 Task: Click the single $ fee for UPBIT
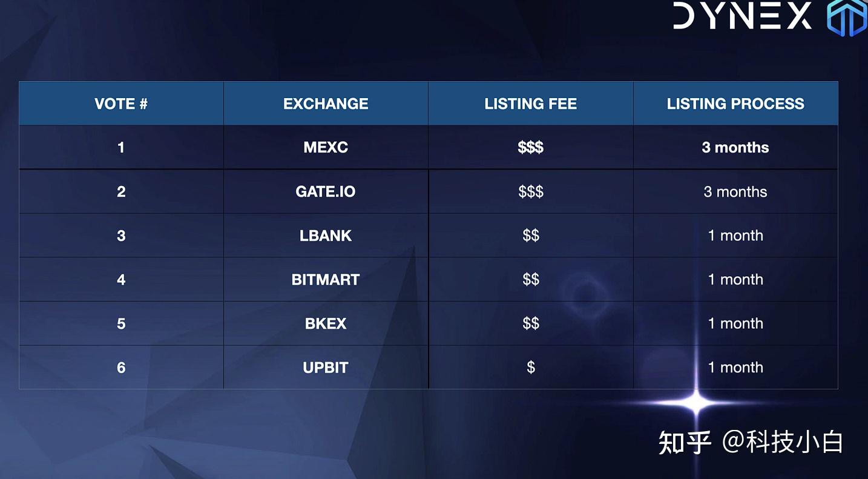pyautogui.click(x=530, y=367)
